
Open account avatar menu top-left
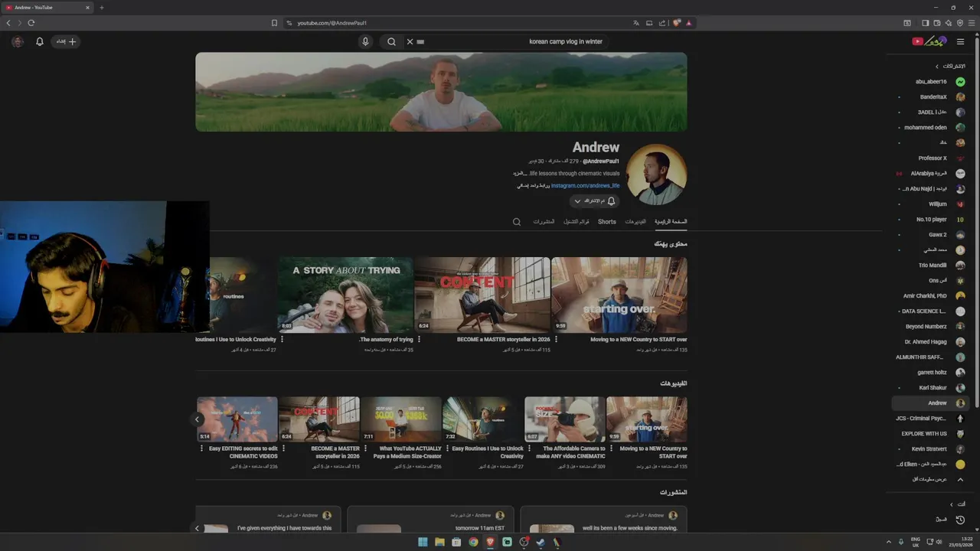(x=18, y=41)
